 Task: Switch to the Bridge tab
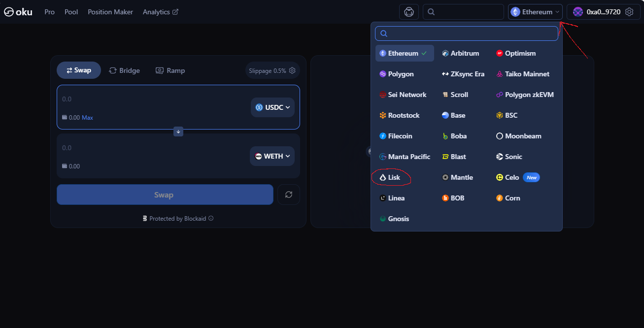(x=124, y=70)
